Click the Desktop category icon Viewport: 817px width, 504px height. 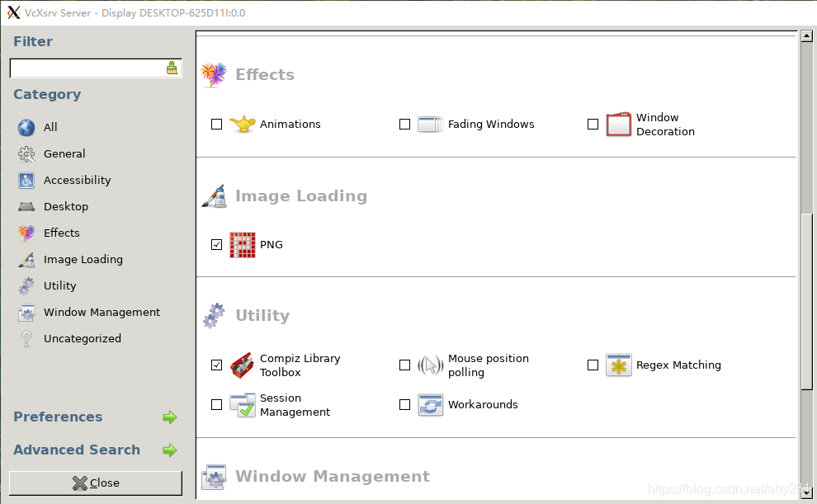(26, 207)
